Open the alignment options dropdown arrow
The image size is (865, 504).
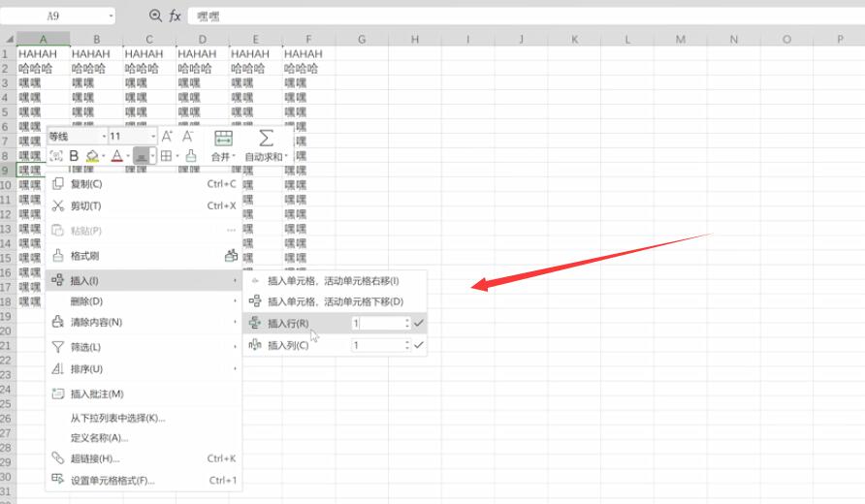(x=153, y=156)
